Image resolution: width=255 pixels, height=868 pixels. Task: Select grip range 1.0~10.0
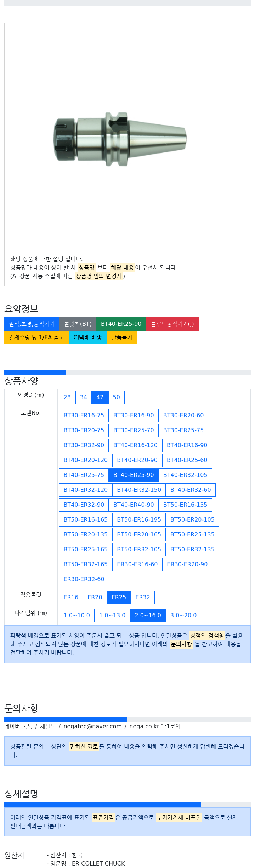tap(77, 616)
